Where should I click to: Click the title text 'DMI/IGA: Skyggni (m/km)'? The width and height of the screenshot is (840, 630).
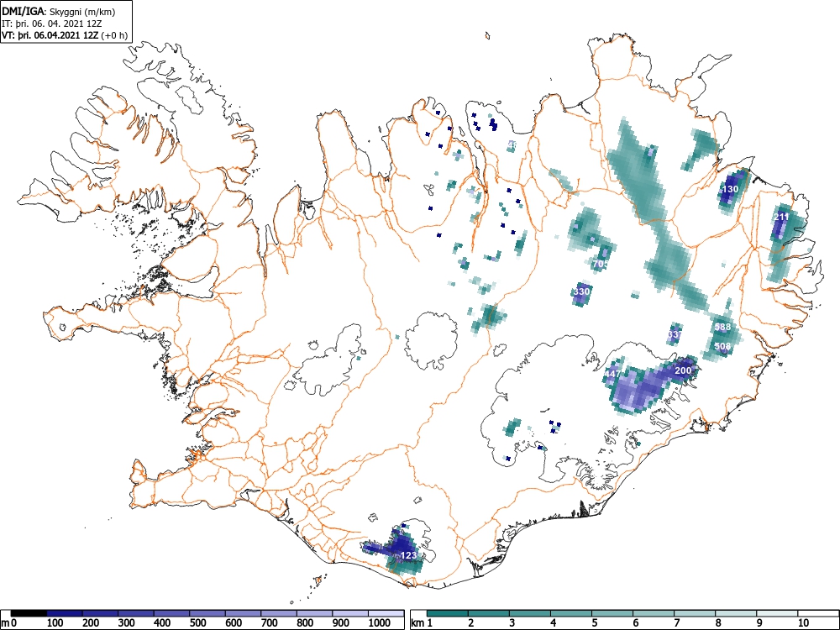point(59,12)
